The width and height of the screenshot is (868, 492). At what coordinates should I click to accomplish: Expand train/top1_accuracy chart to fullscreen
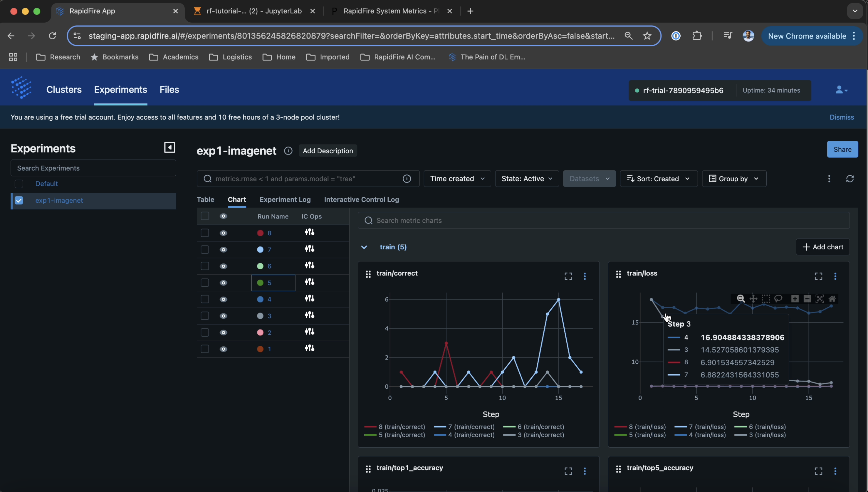coord(568,471)
